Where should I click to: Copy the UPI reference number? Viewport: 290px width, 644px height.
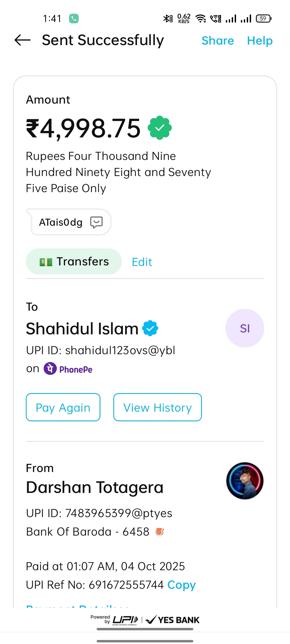click(x=182, y=585)
